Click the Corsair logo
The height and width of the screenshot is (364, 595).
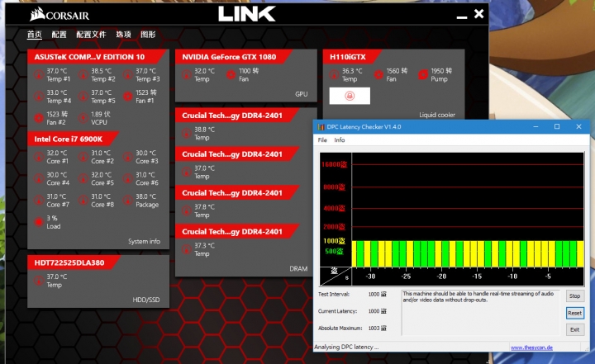[x=59, y=15]
